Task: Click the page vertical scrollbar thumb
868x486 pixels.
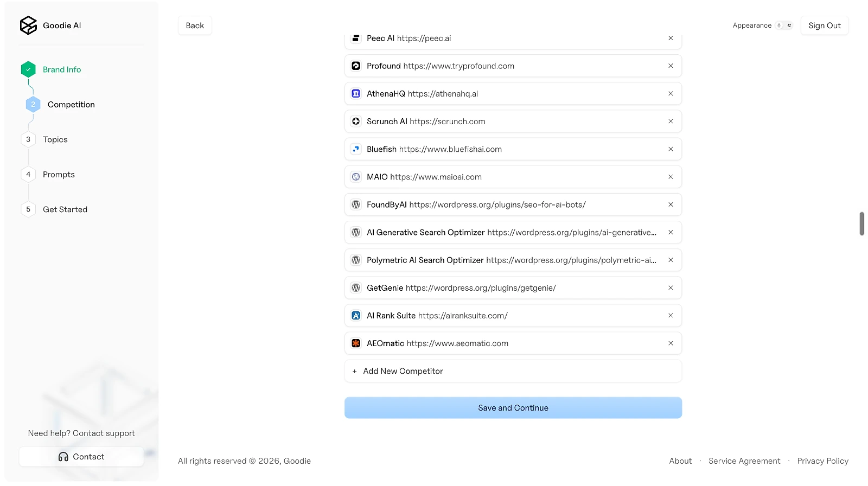Action: (x=862, y=223)
